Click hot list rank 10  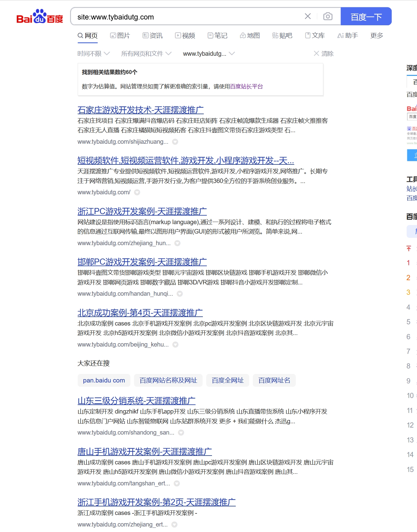(x=410, y=396)
